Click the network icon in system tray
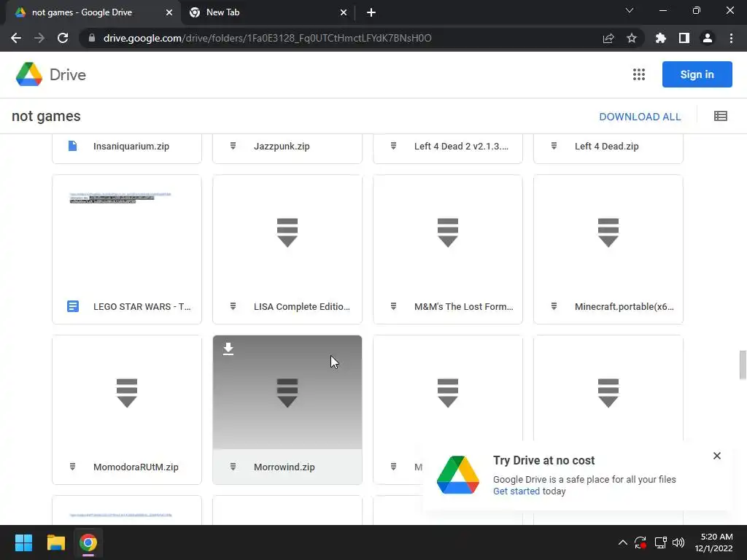Screen dimensions: 747x560 pyautogui.click(x=660, y=542)
